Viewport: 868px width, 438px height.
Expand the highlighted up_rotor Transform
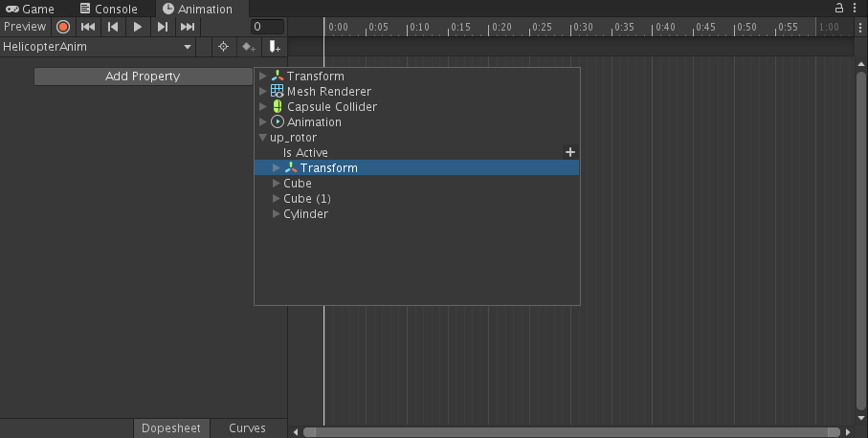(277, 168)
